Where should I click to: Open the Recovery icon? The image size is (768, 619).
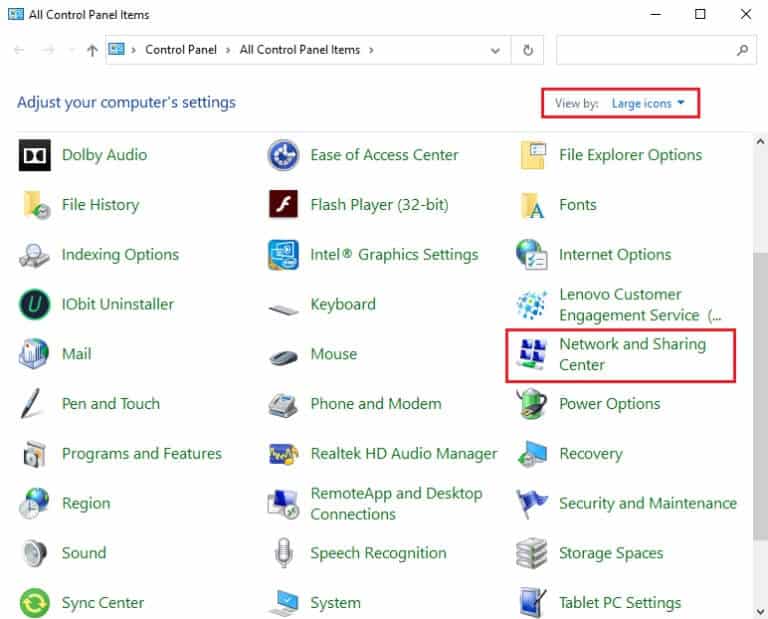533,454
